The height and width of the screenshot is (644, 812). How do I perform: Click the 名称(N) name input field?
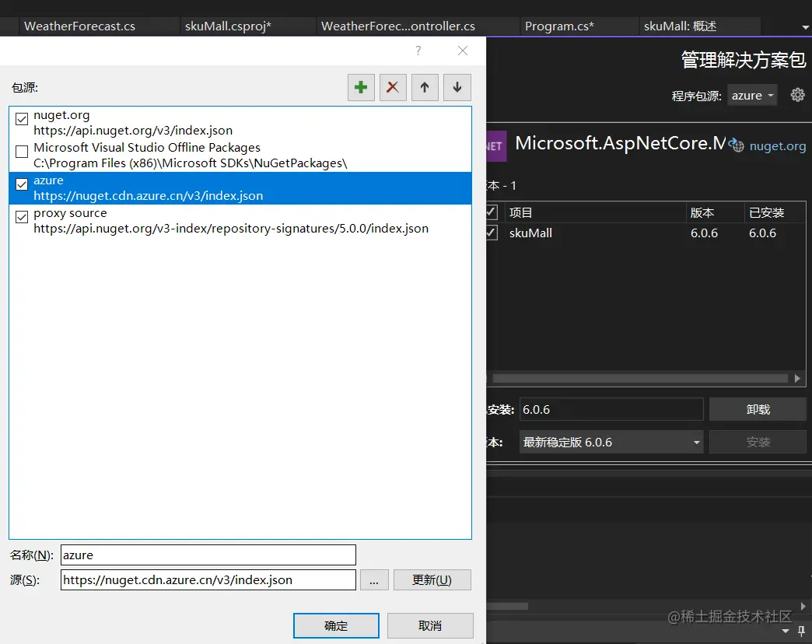pyautogui.click(x=208, y=555)
